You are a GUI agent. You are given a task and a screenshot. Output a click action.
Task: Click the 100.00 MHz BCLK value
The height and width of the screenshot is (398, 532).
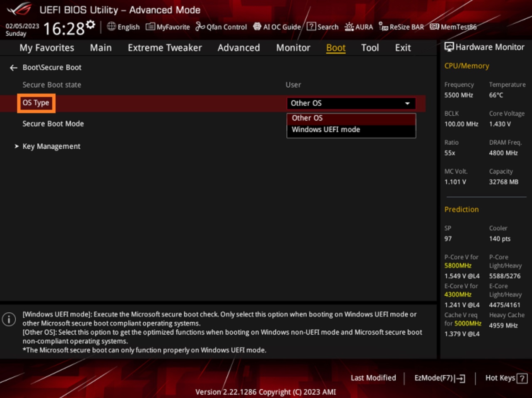[x=461, y=124]
